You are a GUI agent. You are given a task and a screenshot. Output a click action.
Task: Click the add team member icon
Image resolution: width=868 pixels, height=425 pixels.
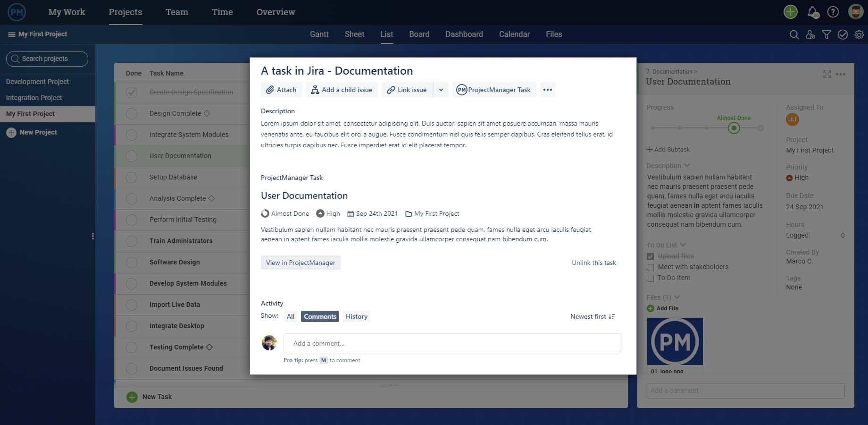pyautogui.click(x=810, y=34)
